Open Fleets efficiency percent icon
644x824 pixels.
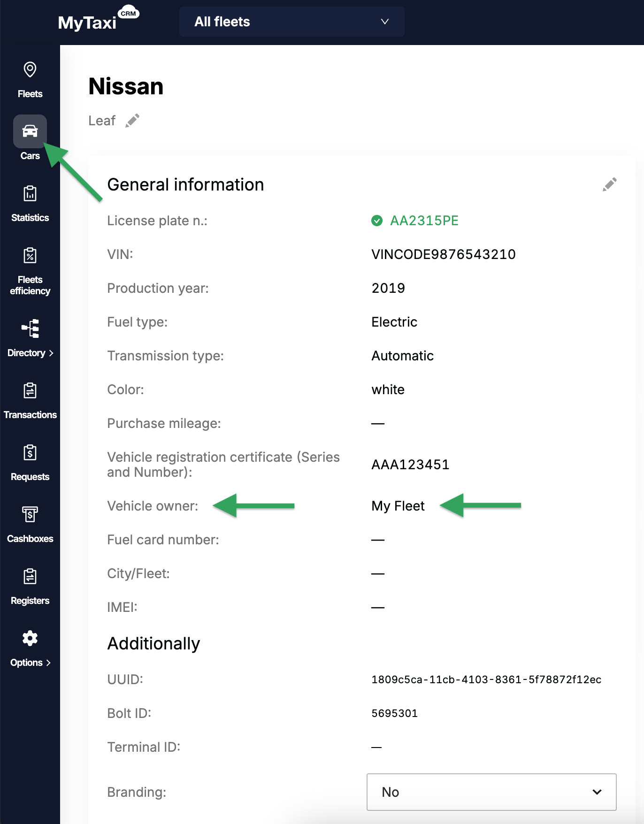30,255
